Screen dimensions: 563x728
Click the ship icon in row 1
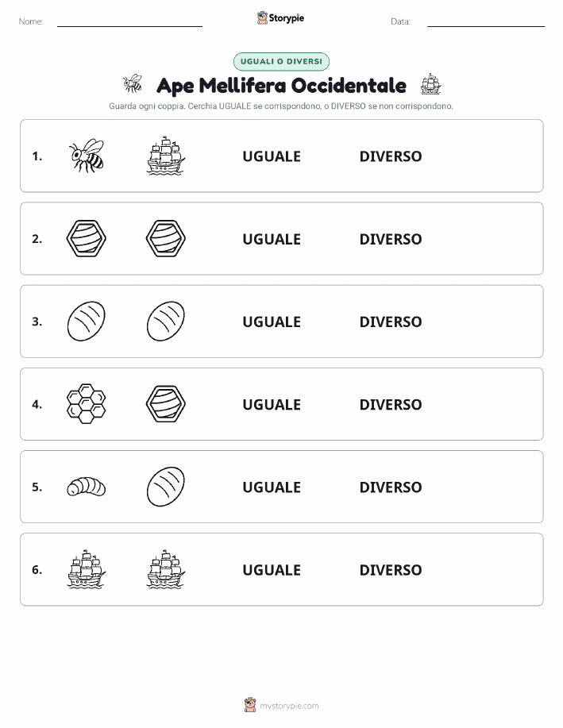(x=166, y=156)
